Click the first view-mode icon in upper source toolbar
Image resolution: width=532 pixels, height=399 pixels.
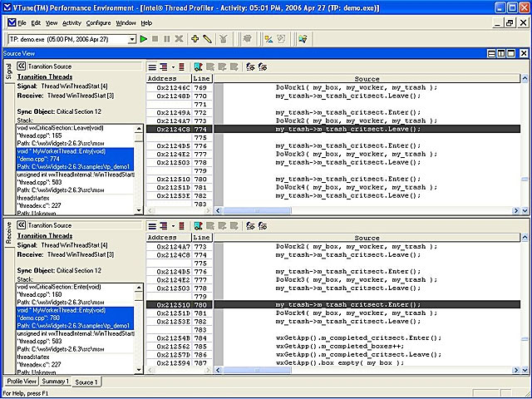(x=153, y=66)
